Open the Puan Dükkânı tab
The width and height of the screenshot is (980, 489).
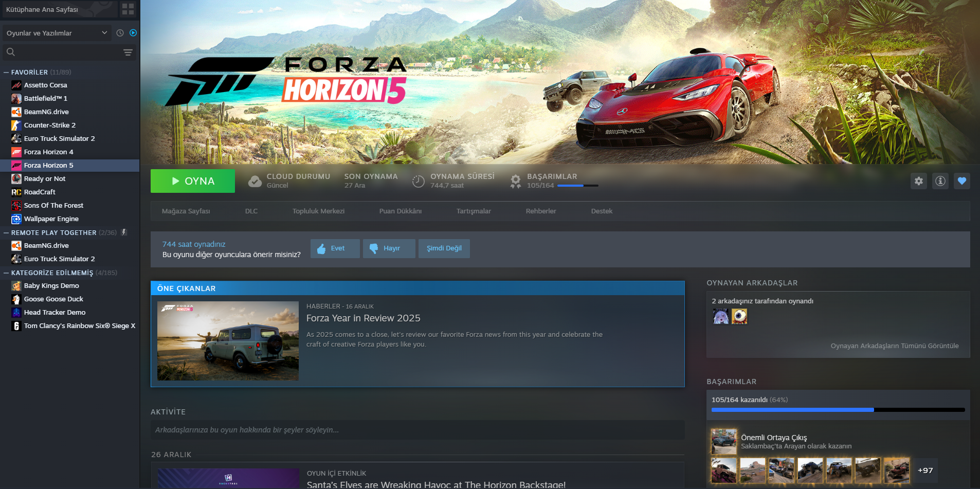click(401, 211)
